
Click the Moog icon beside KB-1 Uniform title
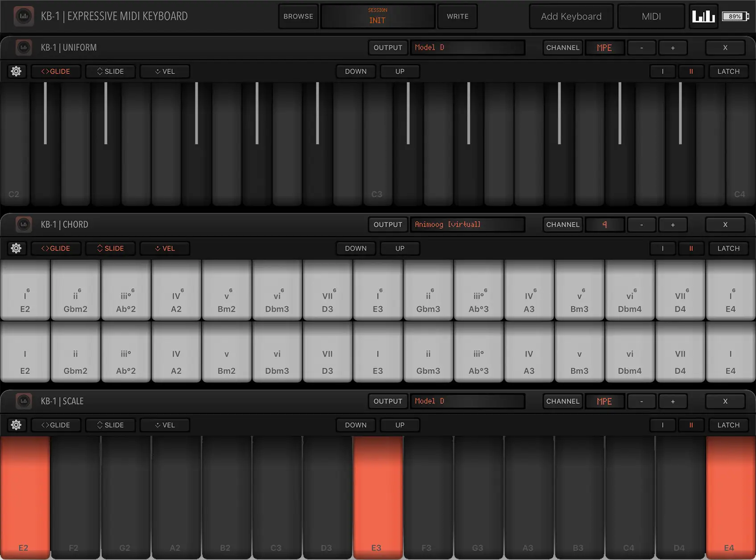point(24,47)
